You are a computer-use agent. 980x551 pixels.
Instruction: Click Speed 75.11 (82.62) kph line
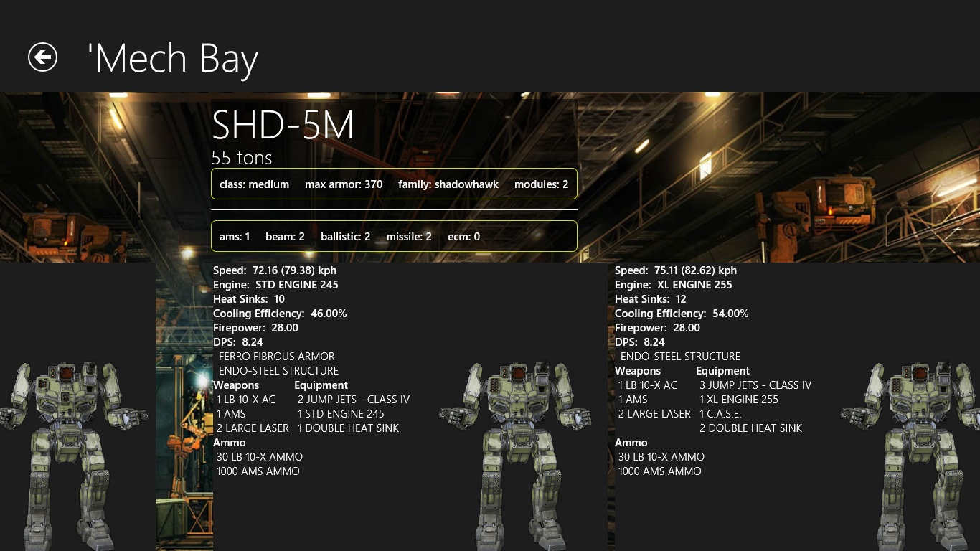[676, 270]
